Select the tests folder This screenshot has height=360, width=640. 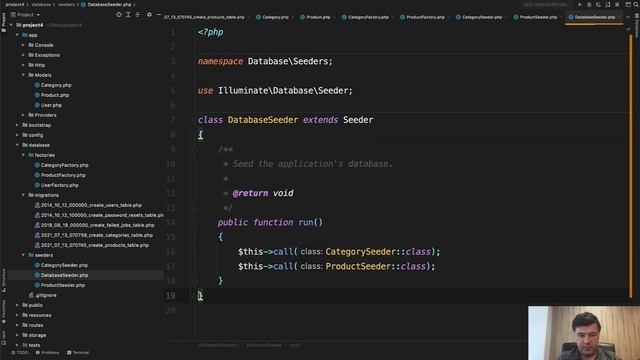[x=34, y=345]
